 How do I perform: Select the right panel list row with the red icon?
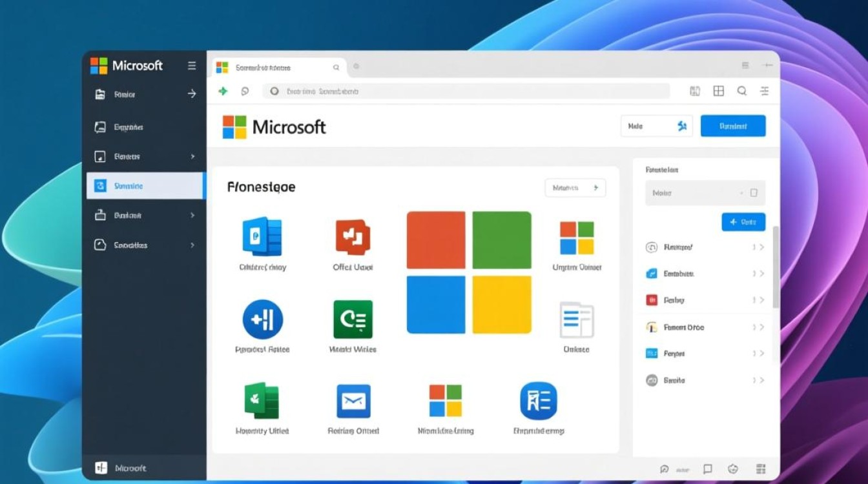click(705, 300)
